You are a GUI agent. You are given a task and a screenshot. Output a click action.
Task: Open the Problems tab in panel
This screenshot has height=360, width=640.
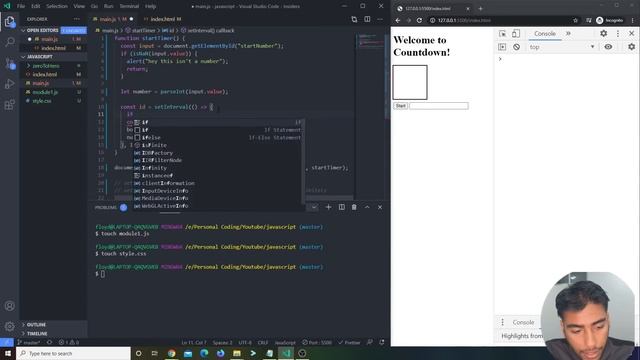(x=105, y=207)
